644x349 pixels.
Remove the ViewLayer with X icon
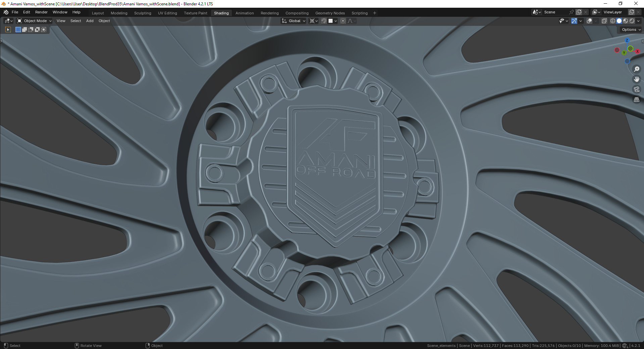coord(638,12)
